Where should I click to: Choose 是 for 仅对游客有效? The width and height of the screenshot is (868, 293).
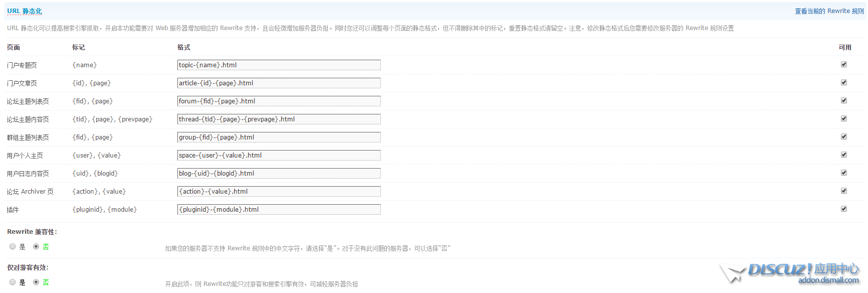tap(13, 282)
